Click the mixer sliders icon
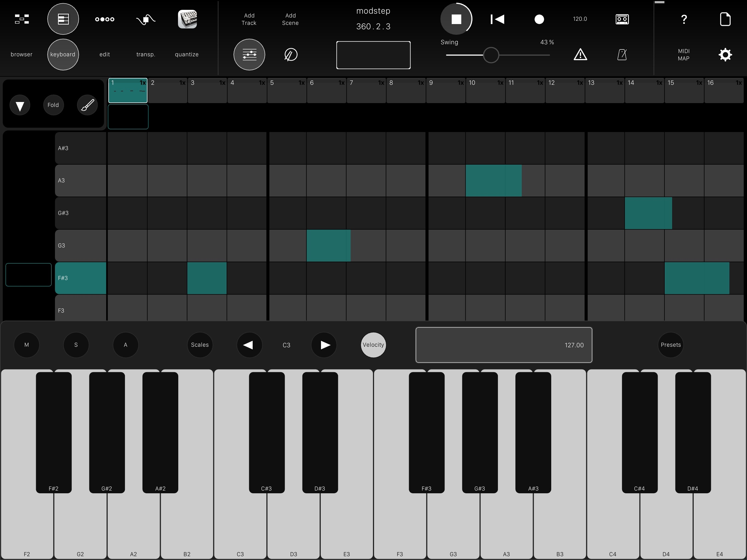 coord(249,54)
